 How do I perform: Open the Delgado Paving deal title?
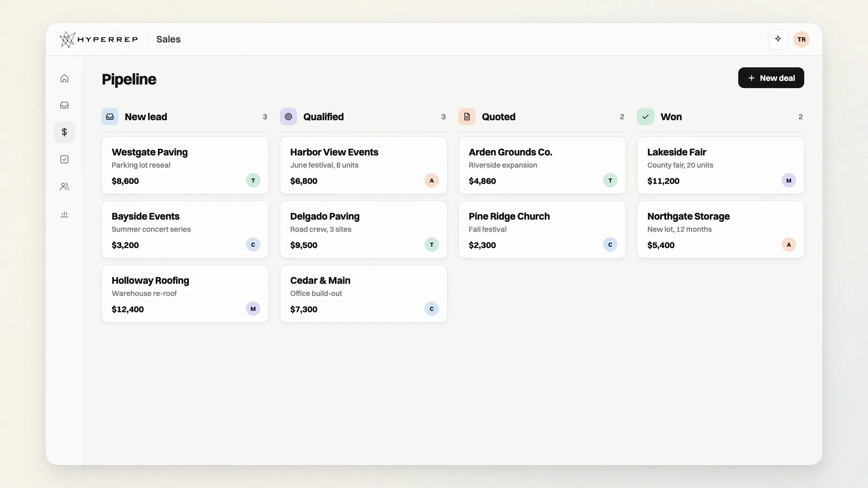[325, 216]
